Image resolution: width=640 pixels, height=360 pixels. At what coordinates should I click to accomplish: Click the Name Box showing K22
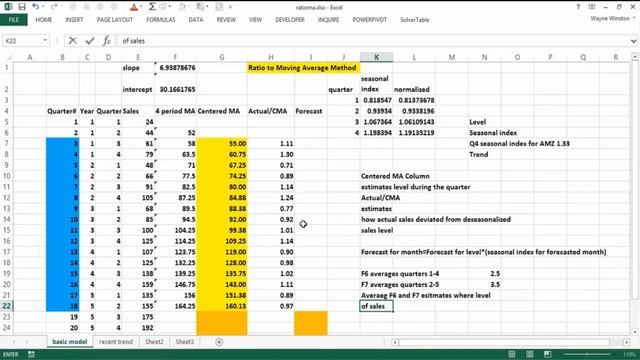(x=23, y=40)
